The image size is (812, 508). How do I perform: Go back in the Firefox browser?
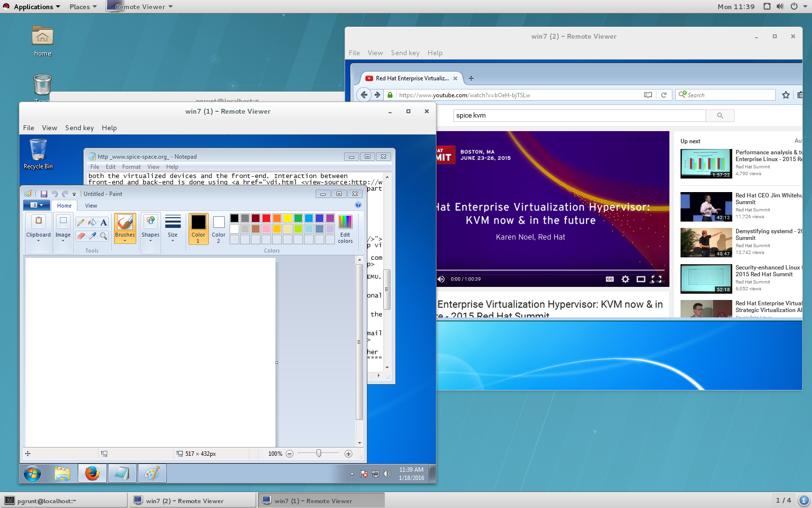(x=364, y=95)
